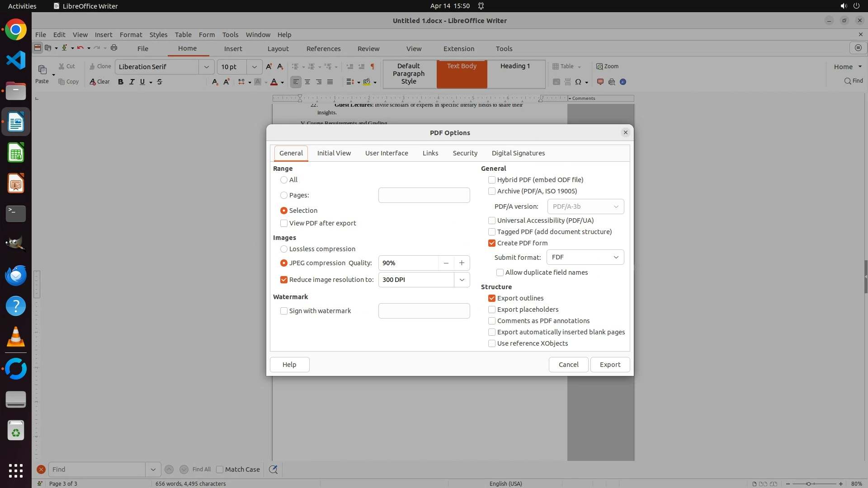Click the Bold formatting icon
This screenshot has width=868, height=488.
click(x=120, y=82)
